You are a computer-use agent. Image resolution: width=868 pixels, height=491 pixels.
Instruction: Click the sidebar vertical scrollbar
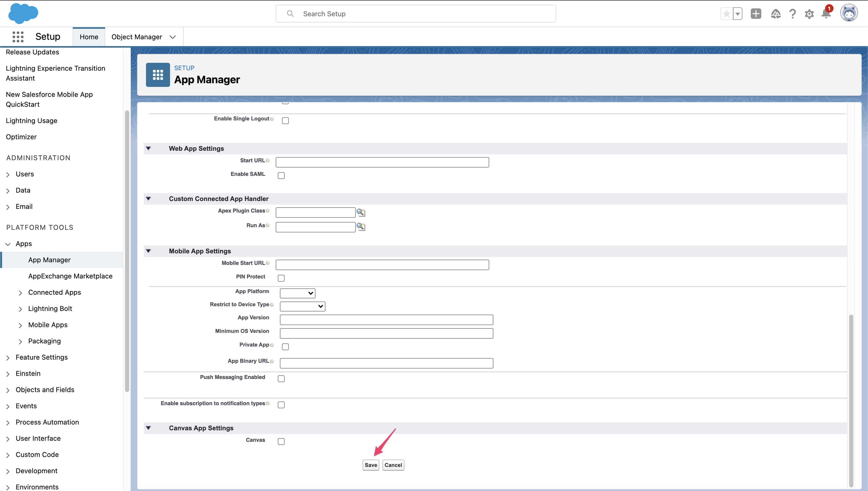(127, 251)
